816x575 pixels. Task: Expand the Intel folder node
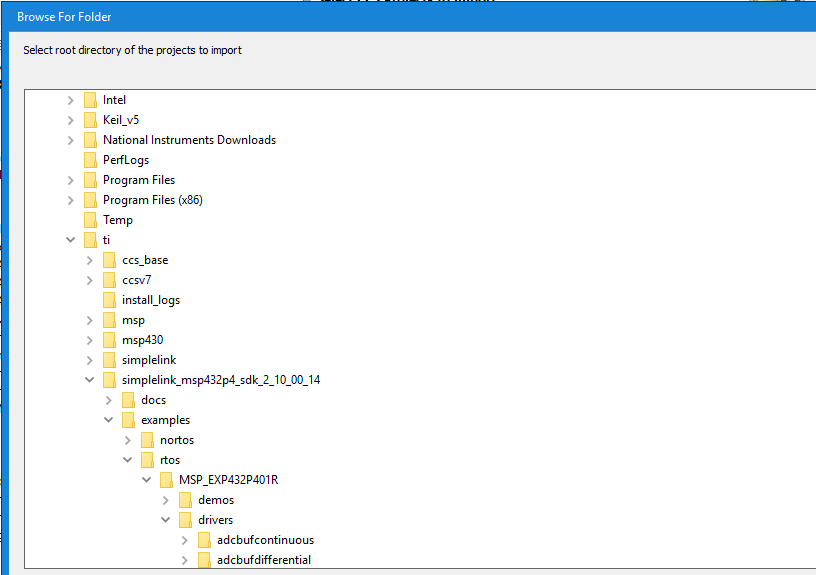pyautogui.click(x=71, y=100)
